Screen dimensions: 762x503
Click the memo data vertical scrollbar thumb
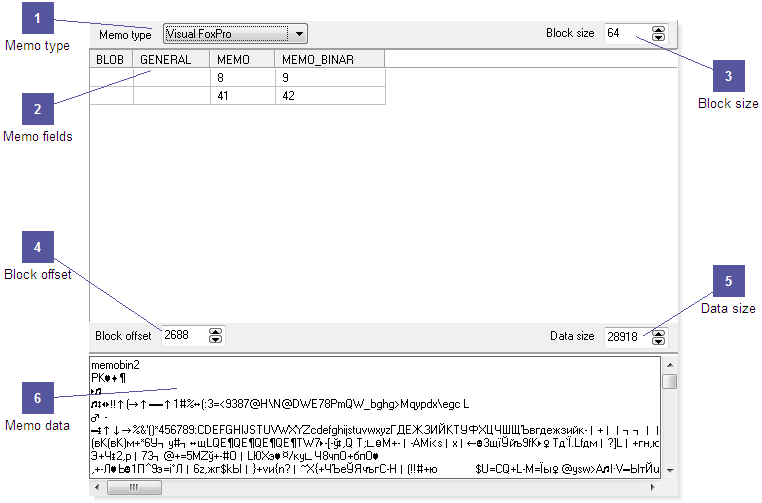(x=670, y=382)
